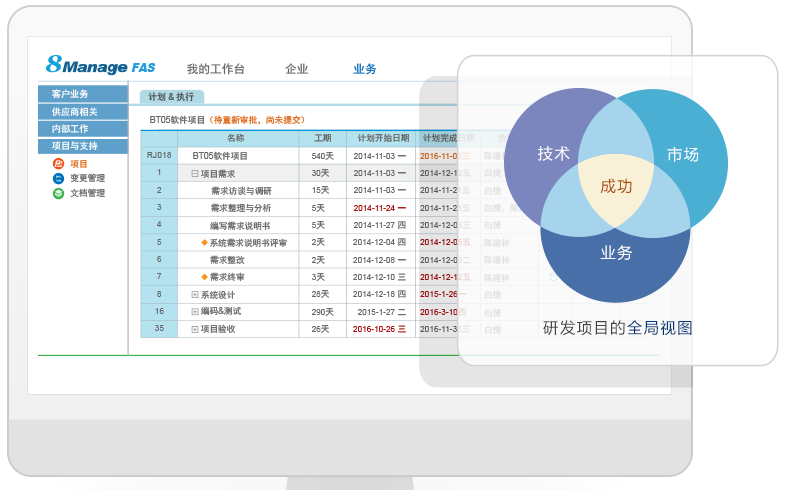
Task: Expand the 编码&测试 tree node
Action: (x=195, y=311)
